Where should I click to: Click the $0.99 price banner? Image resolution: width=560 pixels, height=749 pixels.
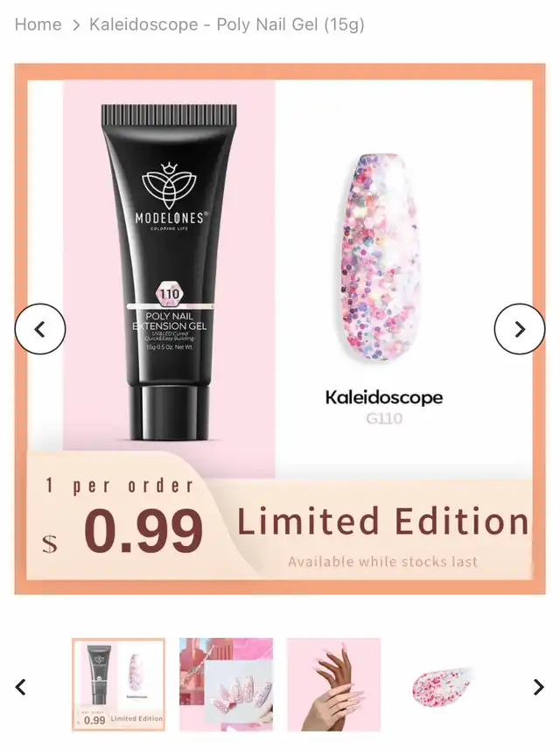(122, 531)
